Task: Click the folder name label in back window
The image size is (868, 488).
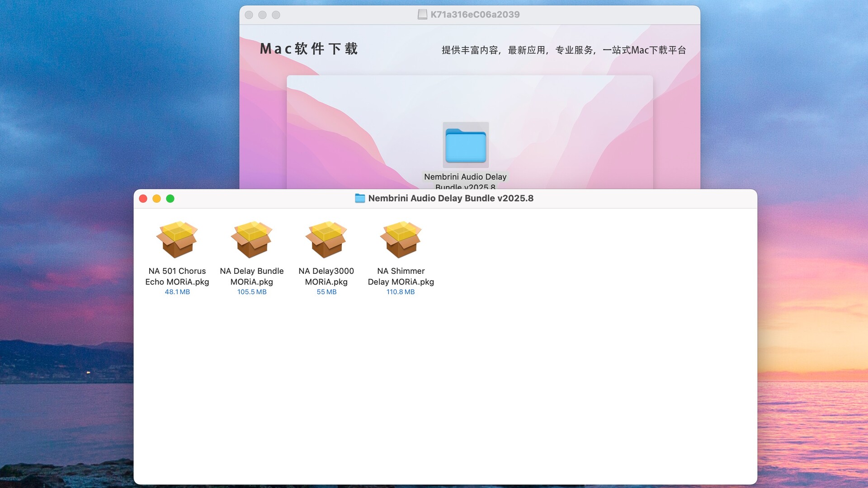Action: tap(465, 181)
